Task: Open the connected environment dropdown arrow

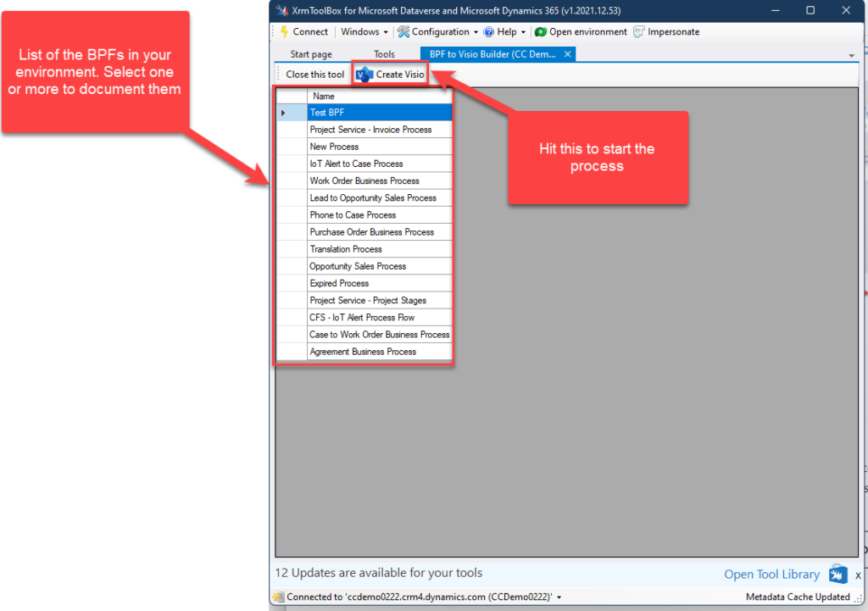Action: point(559,597)
